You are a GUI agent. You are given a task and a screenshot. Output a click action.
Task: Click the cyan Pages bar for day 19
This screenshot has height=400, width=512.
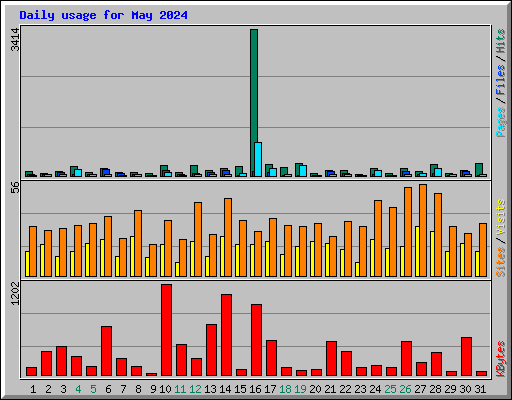pos(303,171)
